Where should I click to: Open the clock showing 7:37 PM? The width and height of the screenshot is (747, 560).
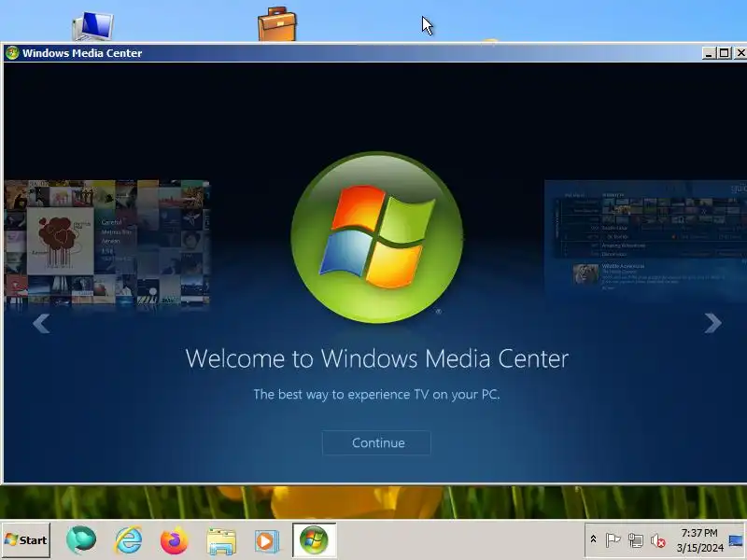pyautogui.click(x=699, y=540)
